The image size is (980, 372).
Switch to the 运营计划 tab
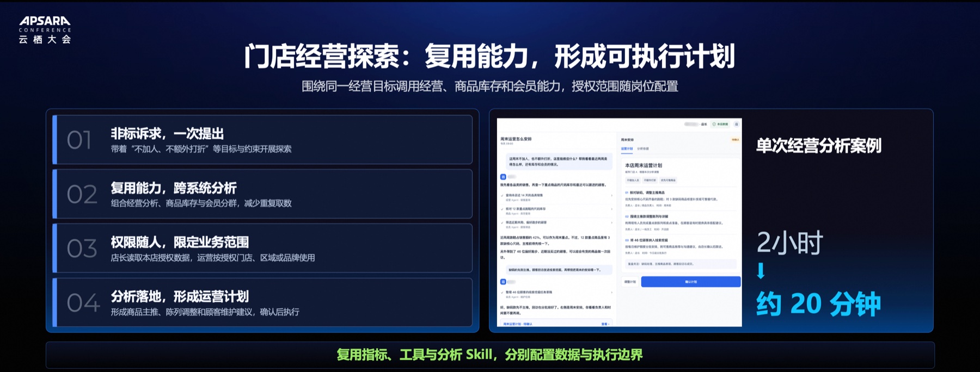click(x=627, y=148)
